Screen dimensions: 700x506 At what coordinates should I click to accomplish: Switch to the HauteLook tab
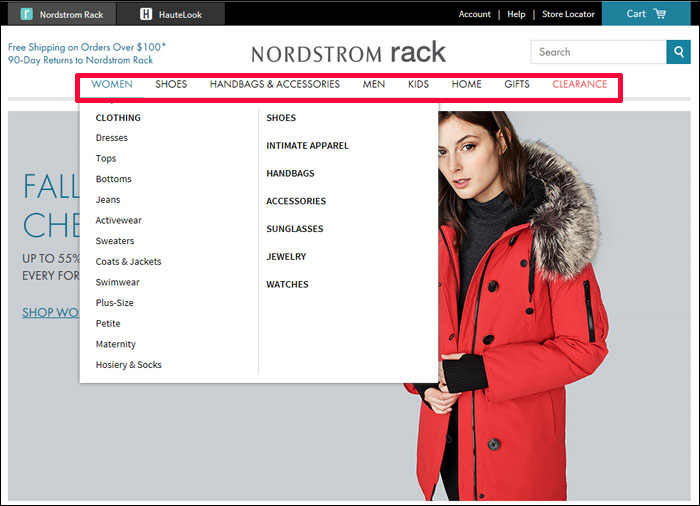point(171,14)
